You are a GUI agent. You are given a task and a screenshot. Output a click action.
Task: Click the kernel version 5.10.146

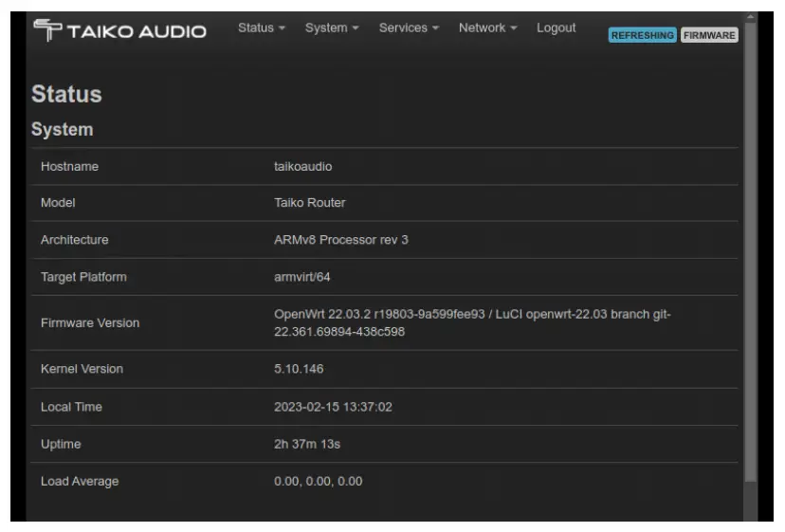click(x=299, y=369)
